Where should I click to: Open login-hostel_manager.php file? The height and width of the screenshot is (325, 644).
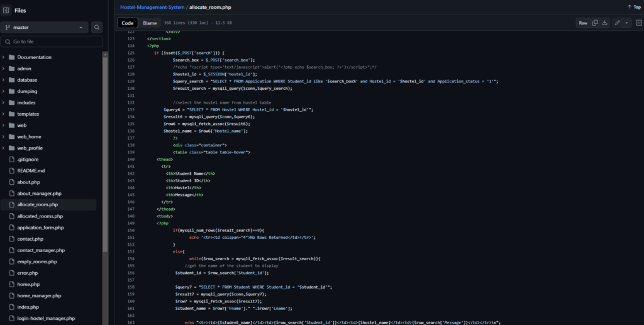coord(46,319)
